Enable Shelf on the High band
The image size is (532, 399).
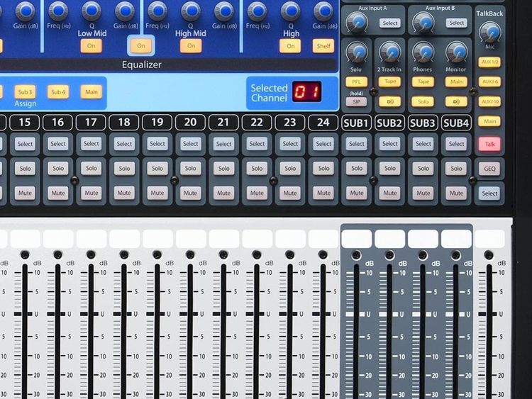coord(323,46)
